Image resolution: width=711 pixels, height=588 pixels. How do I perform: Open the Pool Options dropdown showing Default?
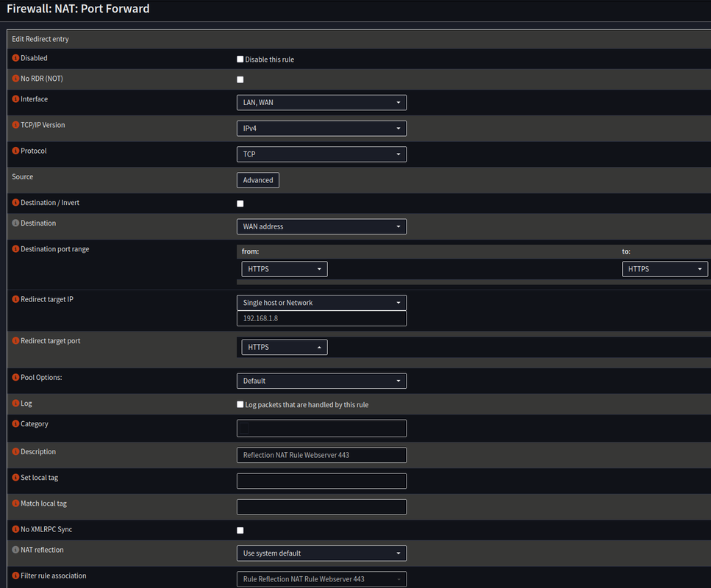(321, 381)
